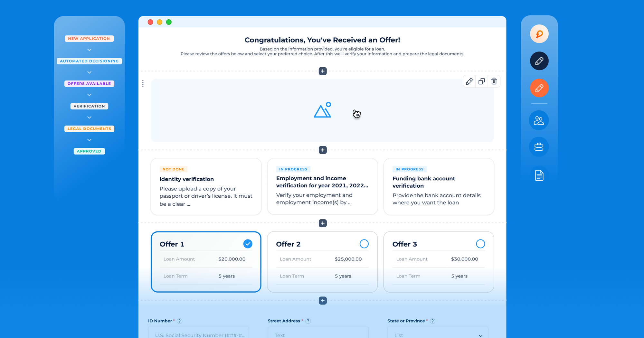Select the Offer 1 radio checkmark
Screen dimensions: 644x338
248,244
